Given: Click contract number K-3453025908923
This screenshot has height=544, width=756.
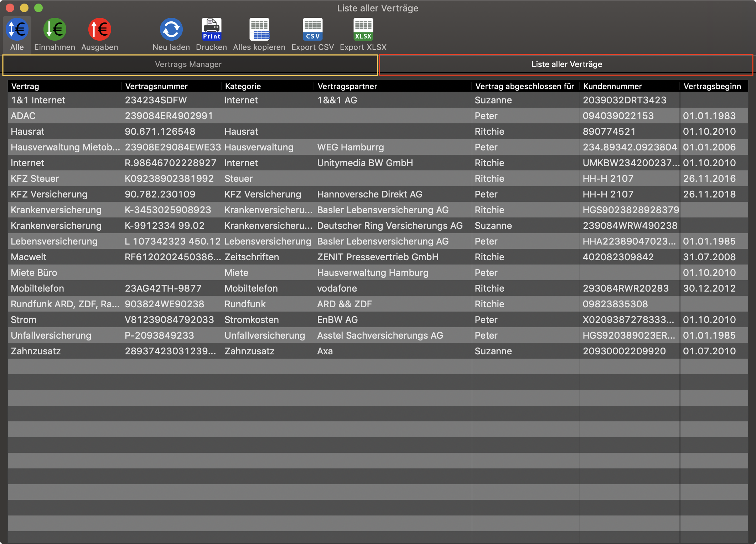Looking at the screenshot, I should click(x=168, y=210).
